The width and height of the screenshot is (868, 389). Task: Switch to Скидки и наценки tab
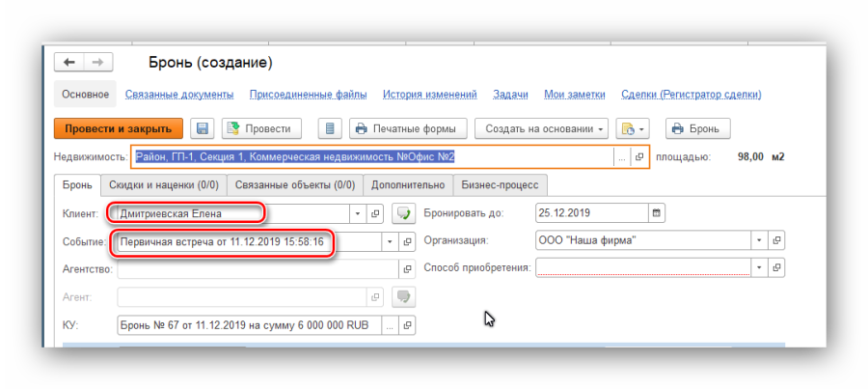pos(163,184)
